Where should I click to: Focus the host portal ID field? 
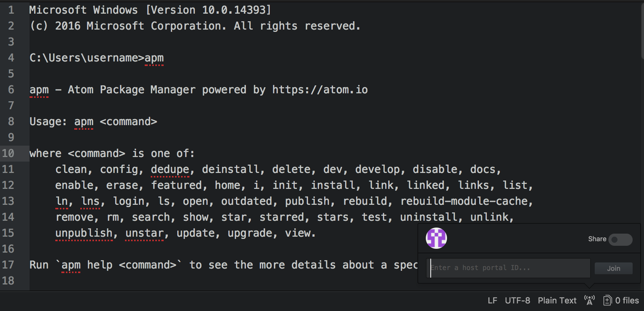pos(508,268)
